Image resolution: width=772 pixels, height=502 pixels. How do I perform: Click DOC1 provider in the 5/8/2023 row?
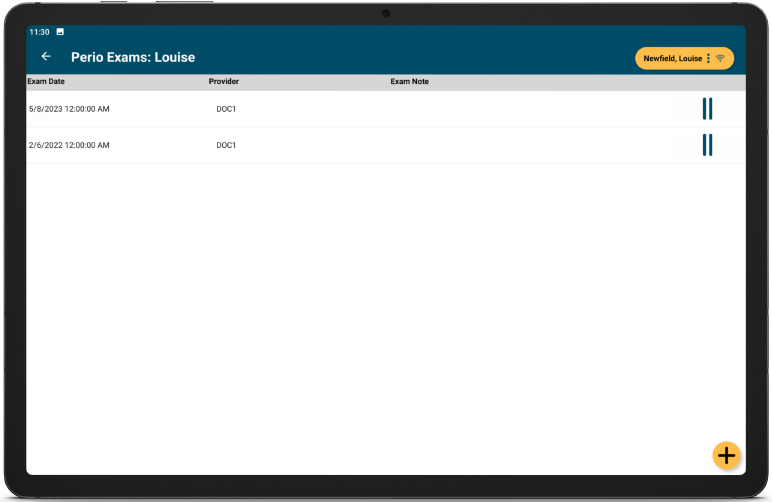click(226, 109)
